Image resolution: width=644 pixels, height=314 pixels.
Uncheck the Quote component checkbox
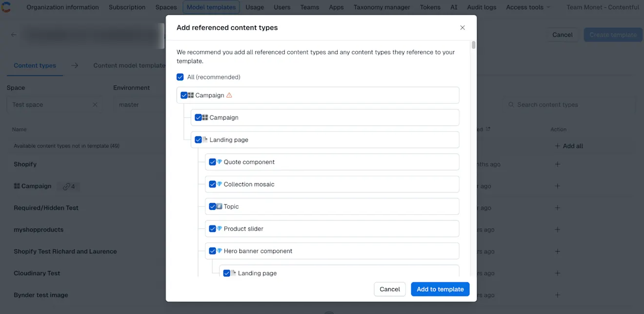(x=212, y=162)
